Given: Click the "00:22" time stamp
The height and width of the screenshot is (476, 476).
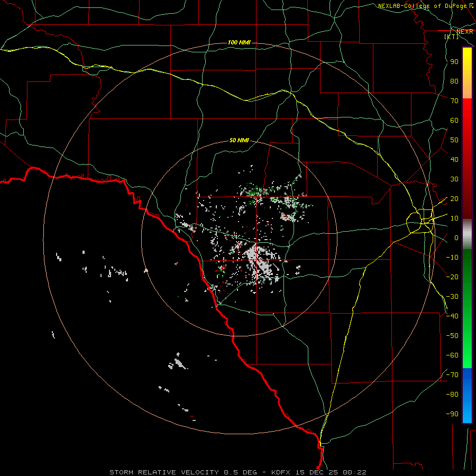Looking at the screenshot, I should coord(354,472).
